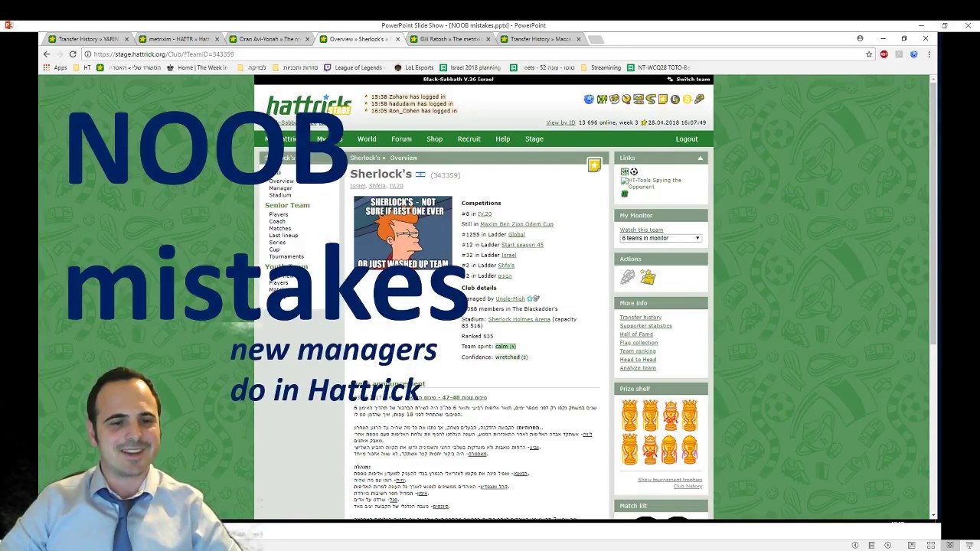Image resolution: width=980 pixels, height=551 pixels.
Task: Reload the Hattrick page
Action: coord(73,54)
